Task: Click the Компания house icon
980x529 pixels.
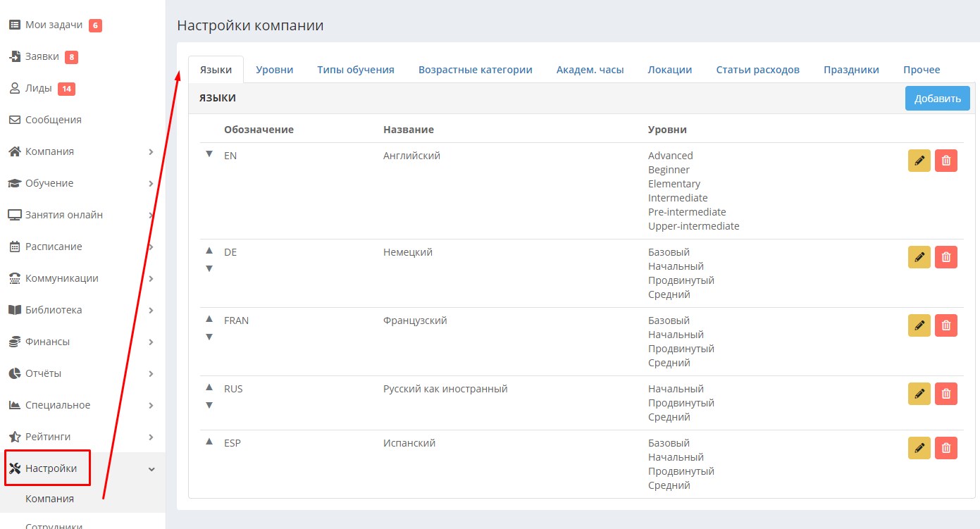Action: pos(14,151)
